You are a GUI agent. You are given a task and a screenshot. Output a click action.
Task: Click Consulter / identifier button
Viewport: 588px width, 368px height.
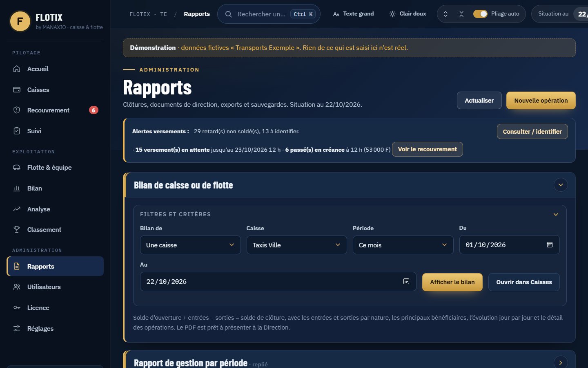(x=532, y=132)
